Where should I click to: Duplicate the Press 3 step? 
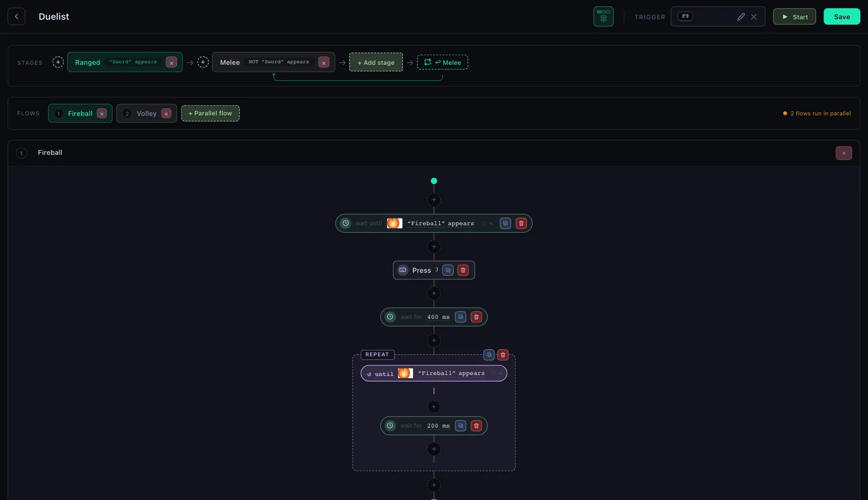(448, 270)
